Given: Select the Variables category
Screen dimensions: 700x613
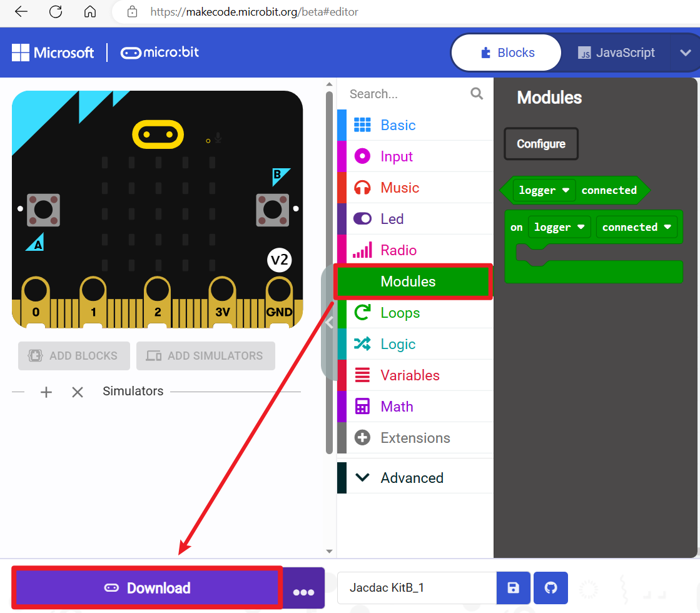Looking at the screenshot, I should click(410, 375).
